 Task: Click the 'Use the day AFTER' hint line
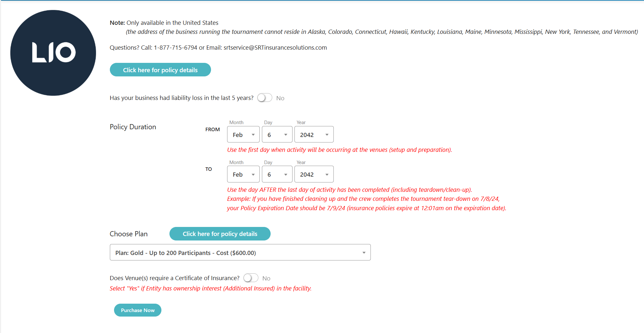(x=350, y=190)
